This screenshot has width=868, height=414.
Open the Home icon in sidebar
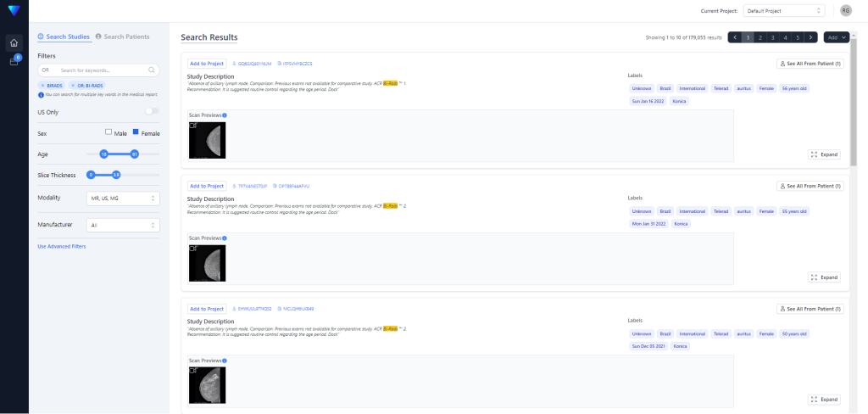click(14, 43)
